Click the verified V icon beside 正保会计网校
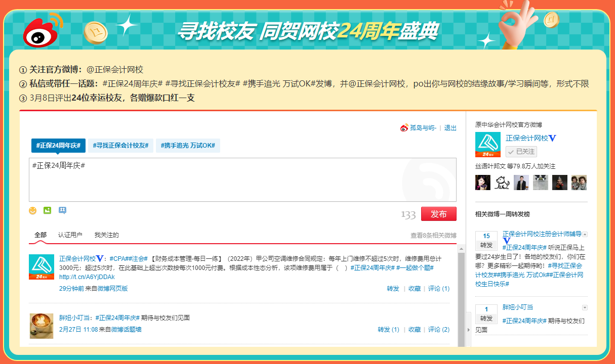 [x=553, y=138]
